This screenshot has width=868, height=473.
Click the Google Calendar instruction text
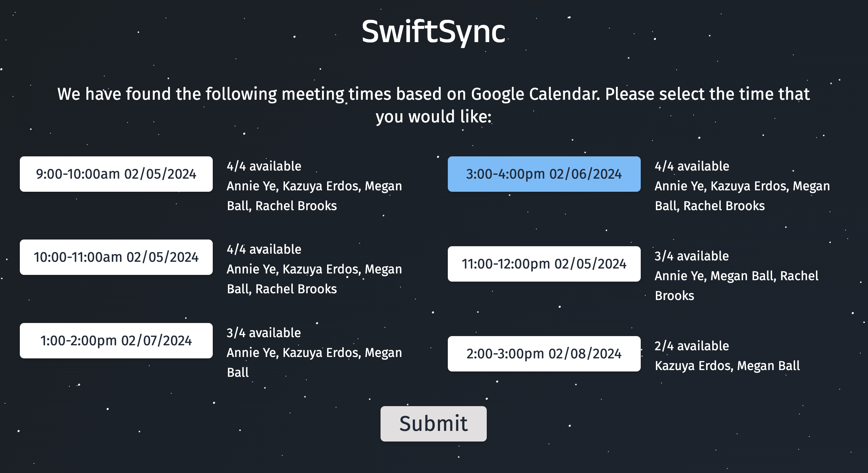433,105
